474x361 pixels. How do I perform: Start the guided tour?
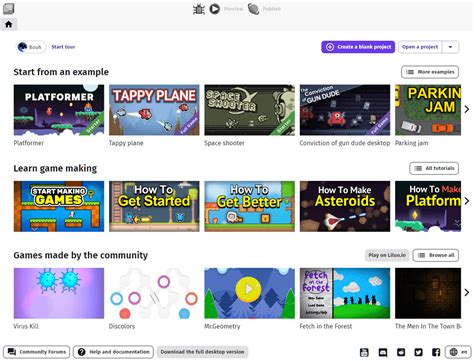click(x=63, y=47)
